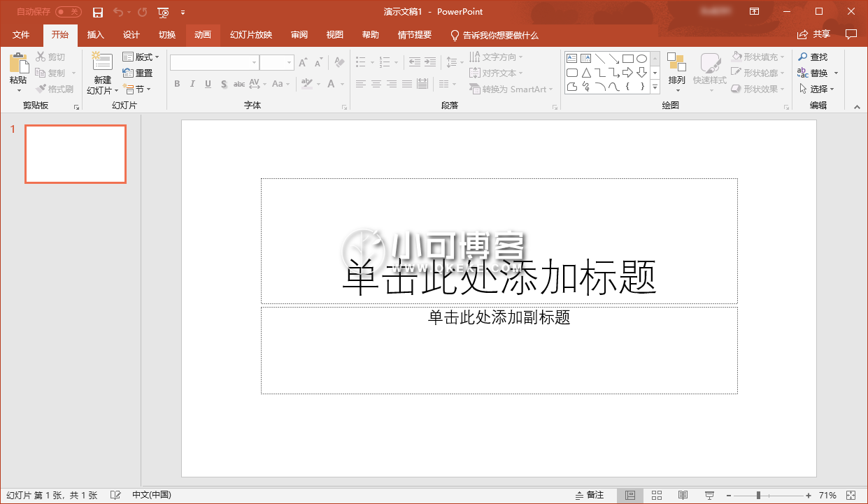Open the character spacing AV dropdown

pos(257,84)
